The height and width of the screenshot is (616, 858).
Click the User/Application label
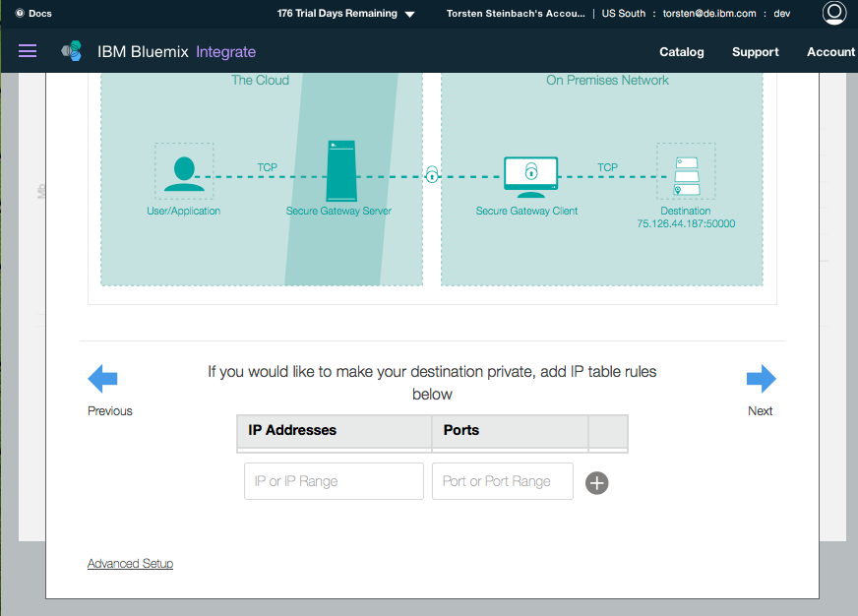coord(183,211)
